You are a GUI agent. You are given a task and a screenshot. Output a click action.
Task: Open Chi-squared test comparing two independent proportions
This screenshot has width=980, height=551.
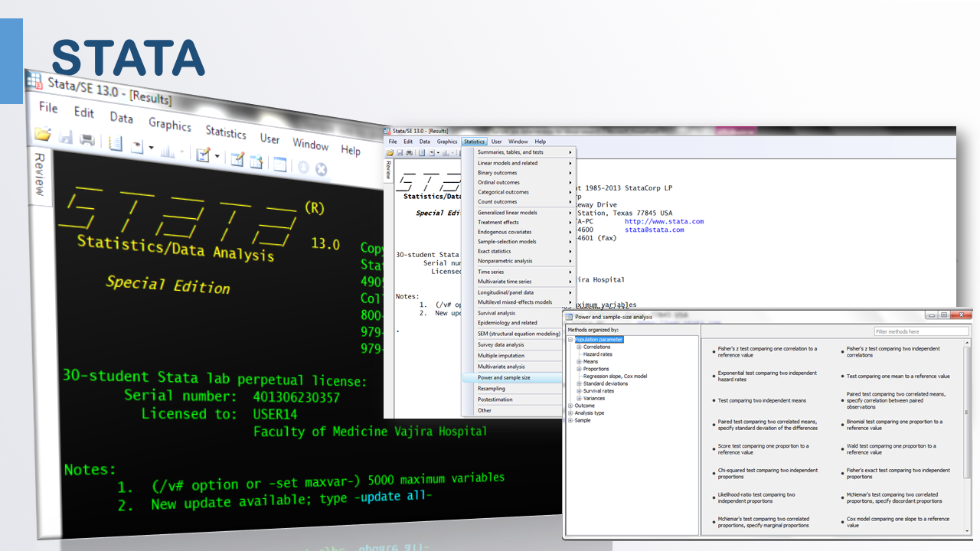[x=768, y=474]
